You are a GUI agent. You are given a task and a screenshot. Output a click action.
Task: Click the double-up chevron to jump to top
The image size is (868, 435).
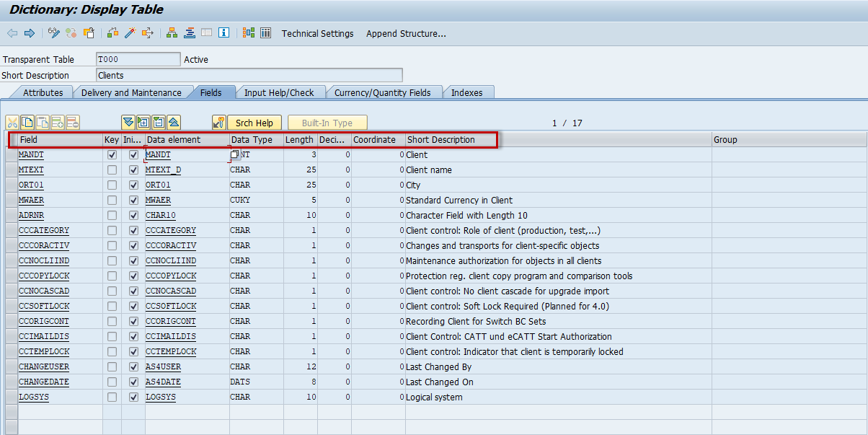(x=174, y=122)
